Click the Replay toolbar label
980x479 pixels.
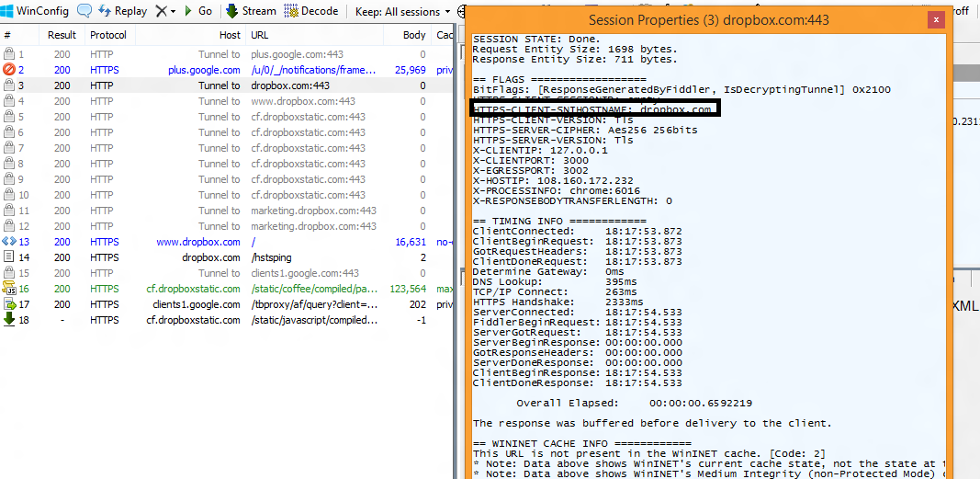[x=130, y=11]
